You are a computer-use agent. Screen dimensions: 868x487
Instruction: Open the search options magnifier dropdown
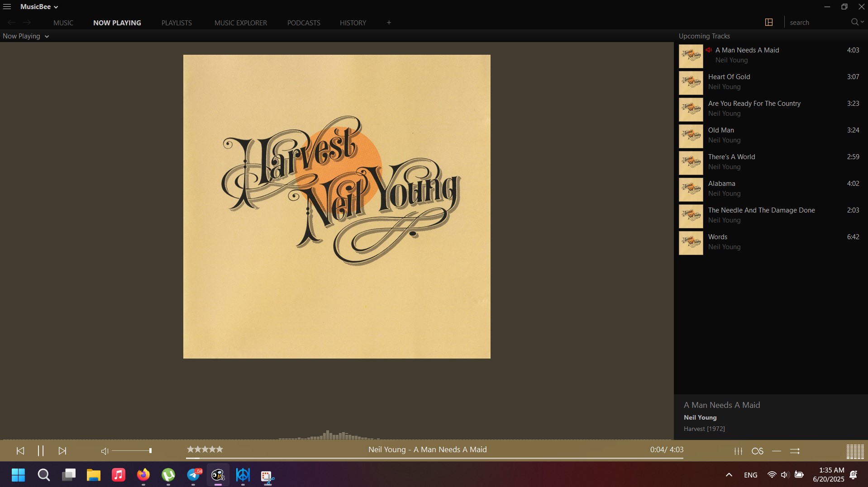tap(857, 22)
